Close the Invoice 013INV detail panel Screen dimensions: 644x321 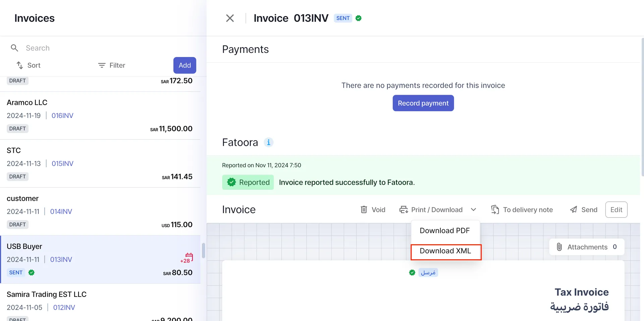[x=230, y=18]
